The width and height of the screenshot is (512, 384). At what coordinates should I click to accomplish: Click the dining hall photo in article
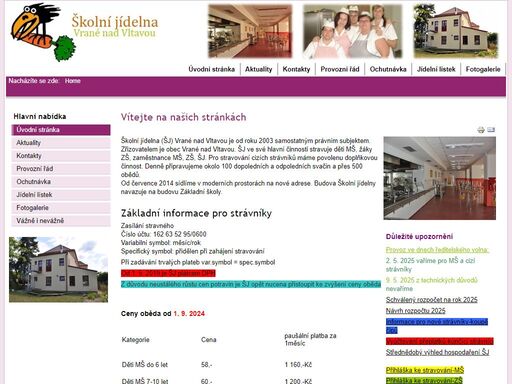(x=440, y=178)
